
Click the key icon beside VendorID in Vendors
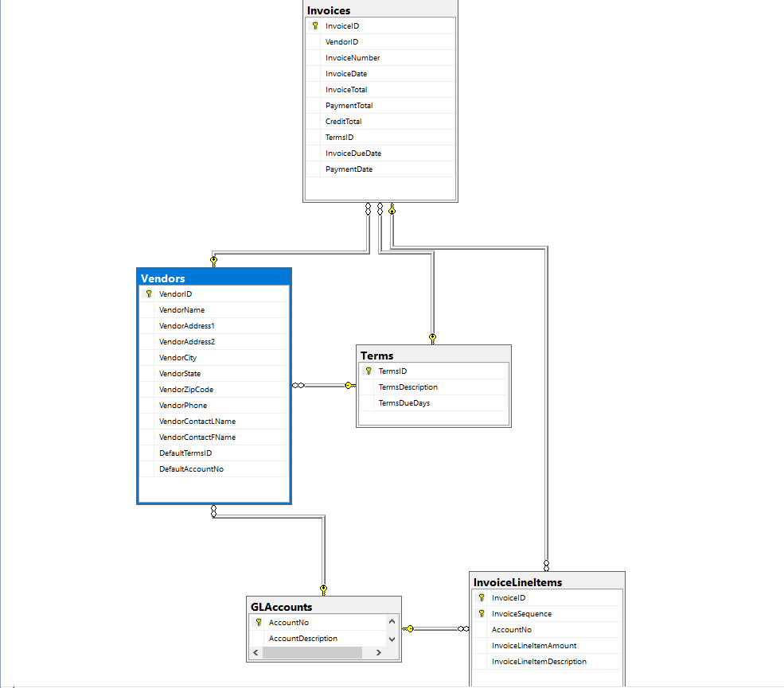148,293
